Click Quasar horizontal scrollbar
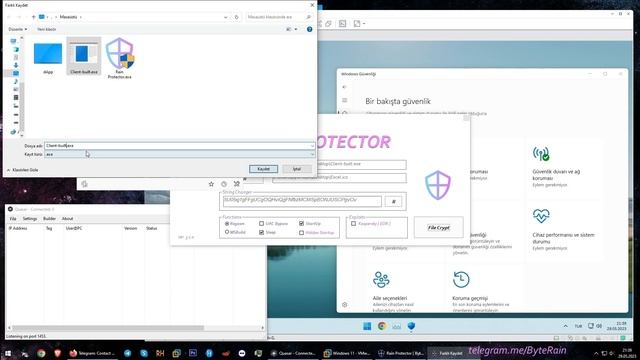 pyautogui.click(x=108, y=328)
